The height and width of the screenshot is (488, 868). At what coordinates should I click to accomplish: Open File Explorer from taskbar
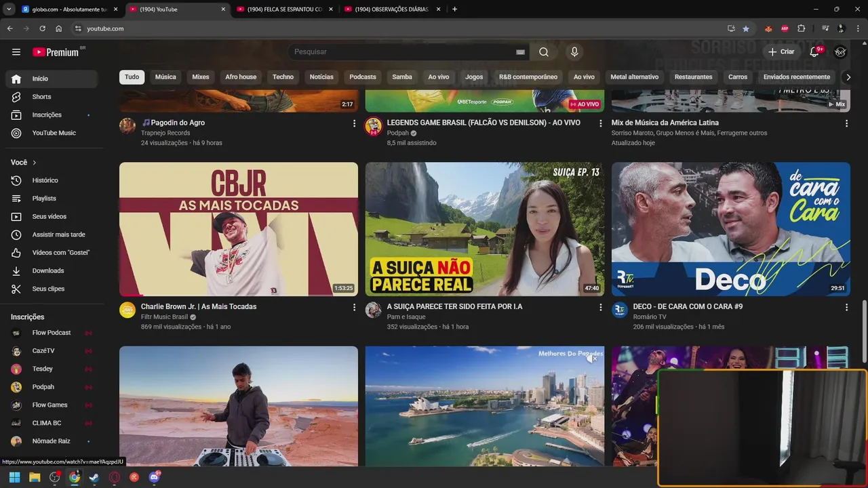tap(35, 477)
